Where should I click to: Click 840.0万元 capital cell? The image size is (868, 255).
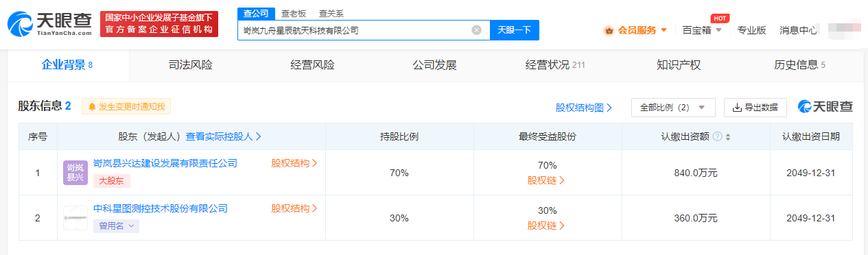coord(696,173)
